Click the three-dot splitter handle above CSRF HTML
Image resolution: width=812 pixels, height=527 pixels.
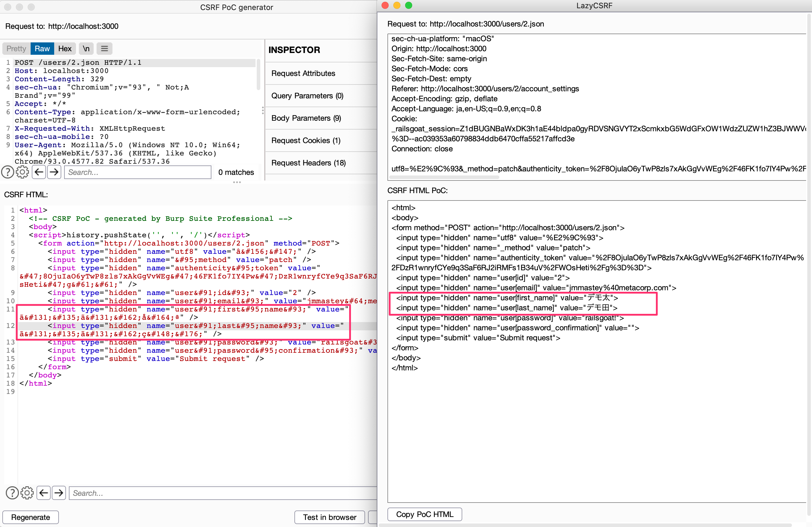pos(237,182)
